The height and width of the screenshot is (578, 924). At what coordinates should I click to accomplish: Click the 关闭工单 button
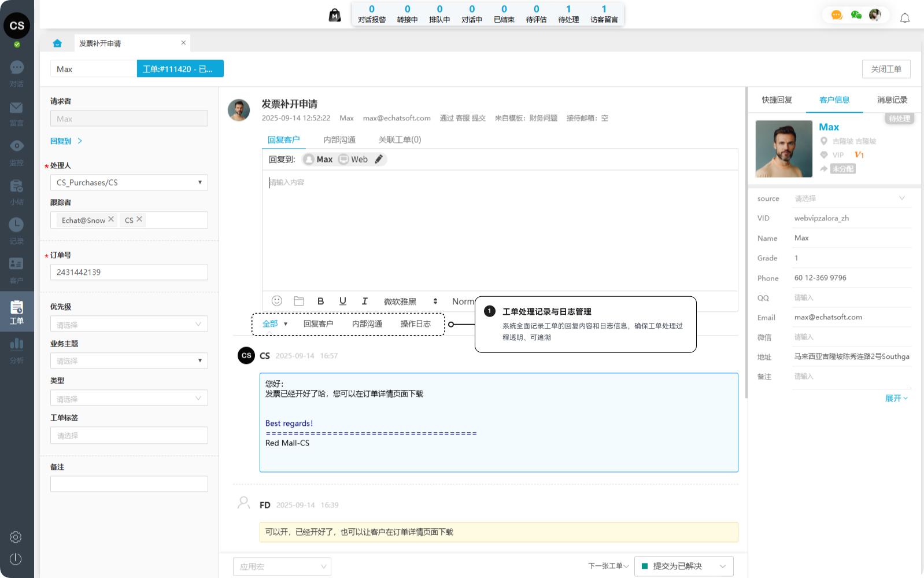click(886, 69)
